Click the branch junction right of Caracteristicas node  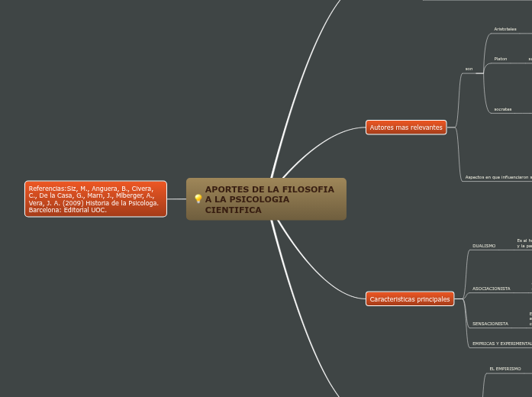click(463, 299)
